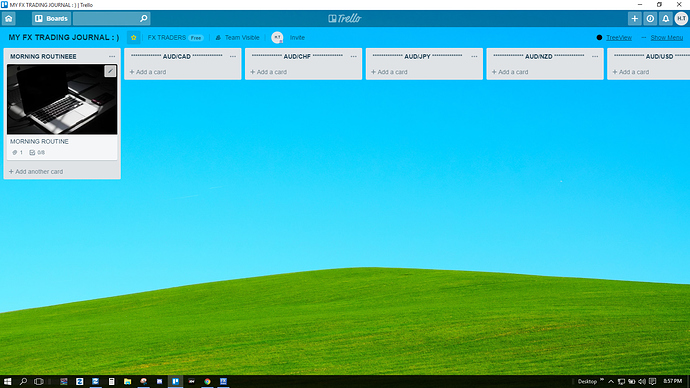Open AUD/CAD list actions menu

click(233, 56)
